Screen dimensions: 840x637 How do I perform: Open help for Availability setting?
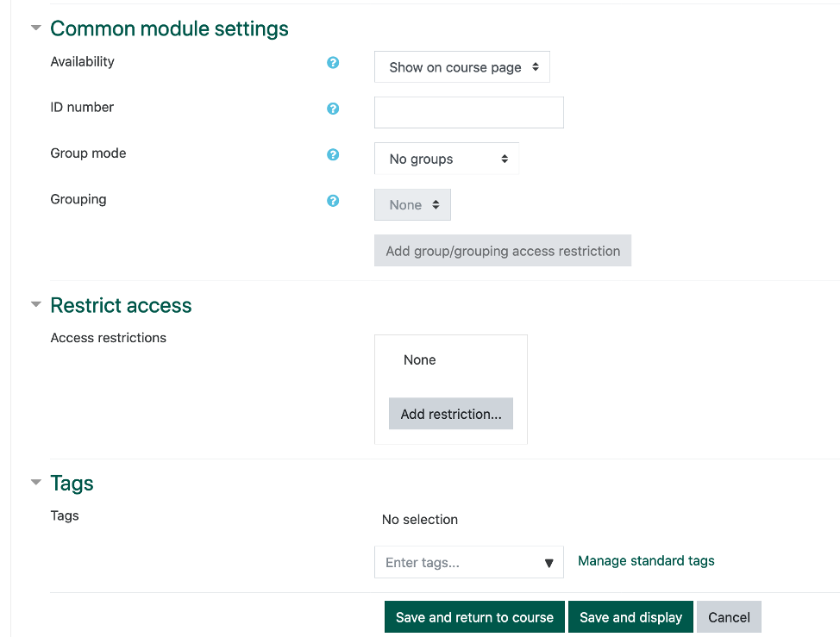coord(332,63)
